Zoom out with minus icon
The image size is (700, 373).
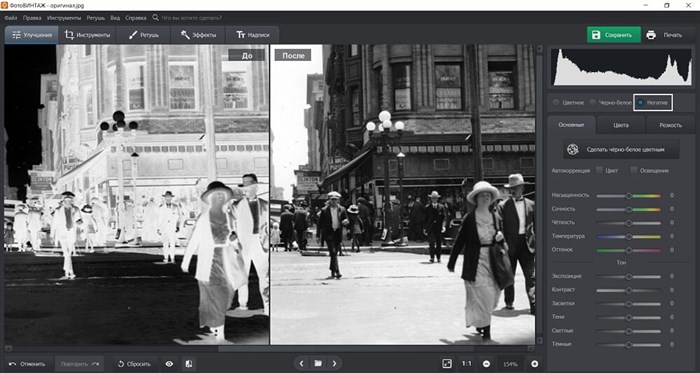[486, 364]
